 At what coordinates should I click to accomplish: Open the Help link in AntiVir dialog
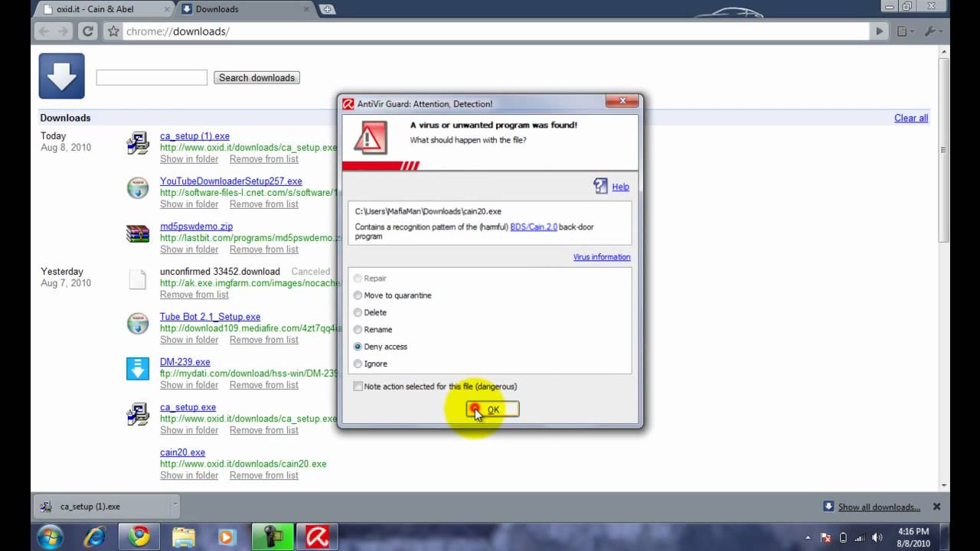620,187
